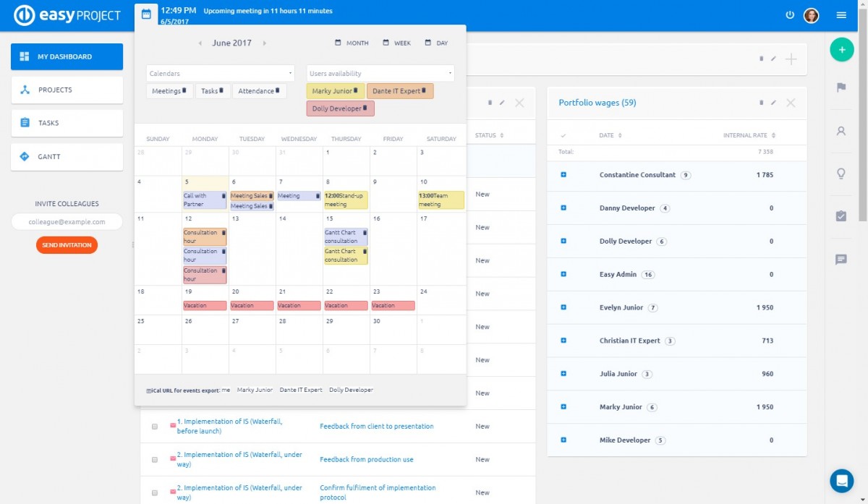Toggle the Meetings calendar filter
Image resolution: width=868 pixels, height=504 pixels.
coord(169,90)
